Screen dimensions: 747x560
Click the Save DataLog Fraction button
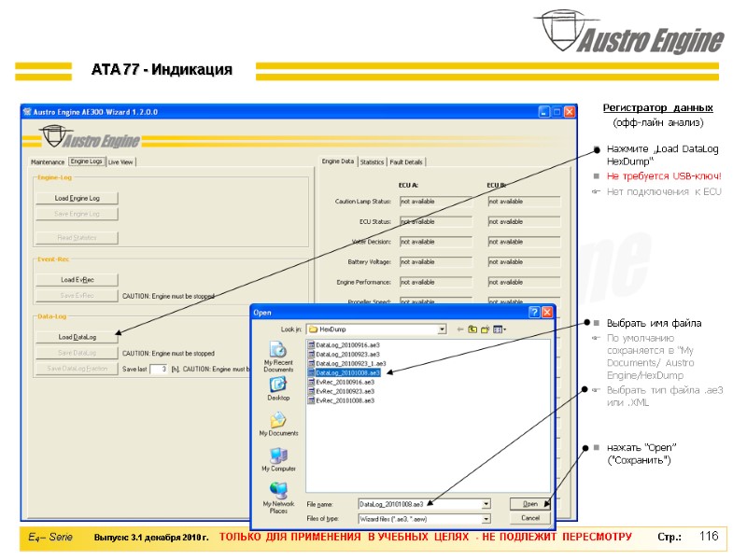click(77, 369)
